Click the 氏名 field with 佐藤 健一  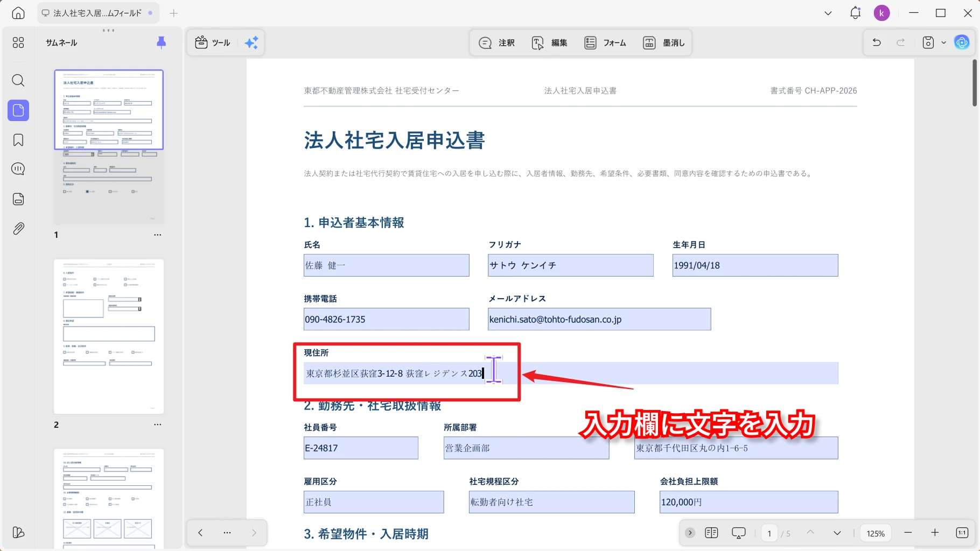click(x=387, y=265)
